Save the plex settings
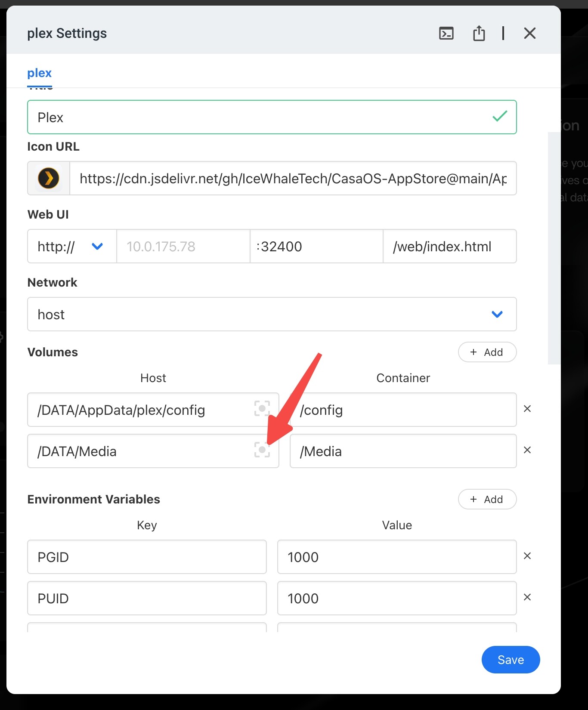Screen dimensions: 588x710 click(x=510, y=660)
